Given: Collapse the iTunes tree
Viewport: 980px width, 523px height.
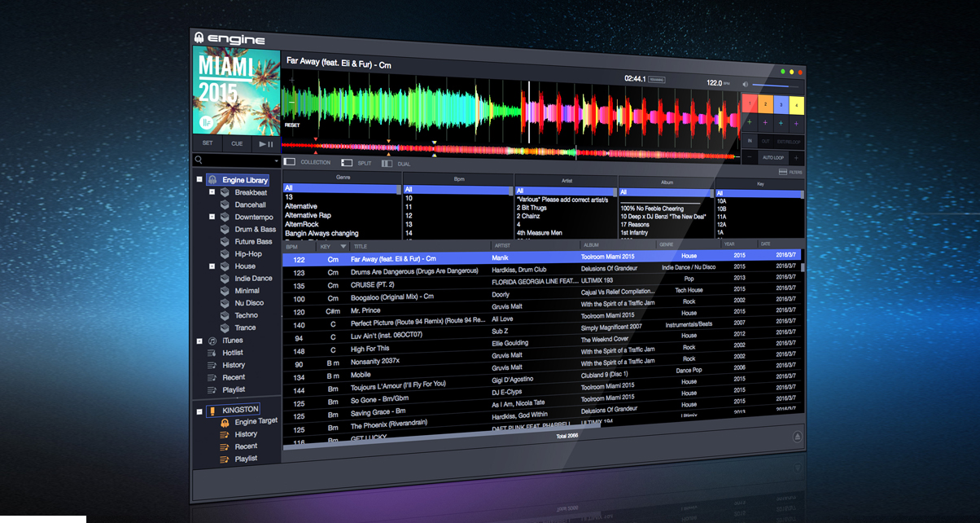Looking at the screenshot, I should 199,341.
